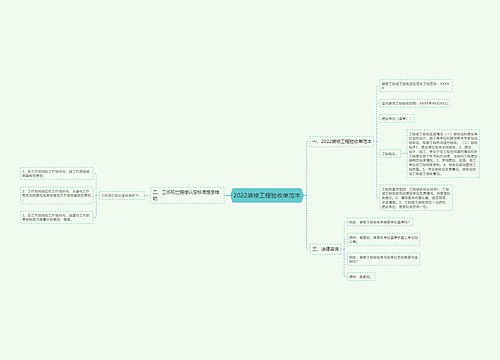The image size is (500, 360).
Task: Click left node numbered 2 about 工作时间前后
Action: (57, 195)
